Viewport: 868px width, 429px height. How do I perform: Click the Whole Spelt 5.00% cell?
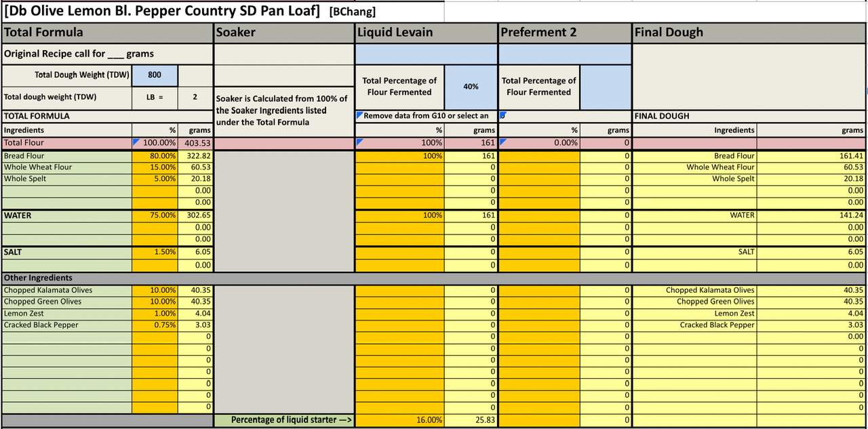[155, 179]
